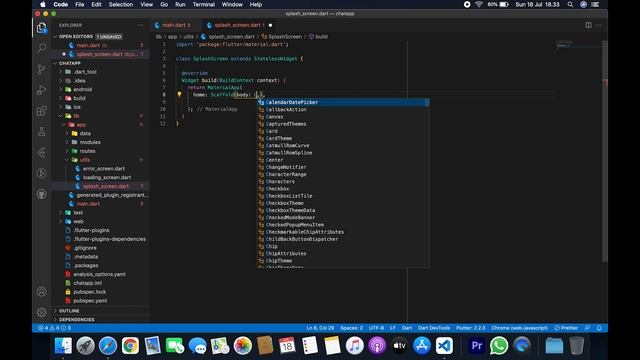Open the Music app from the Dock
Viewport: 640px width, 360px height.
tap(354, 346)
